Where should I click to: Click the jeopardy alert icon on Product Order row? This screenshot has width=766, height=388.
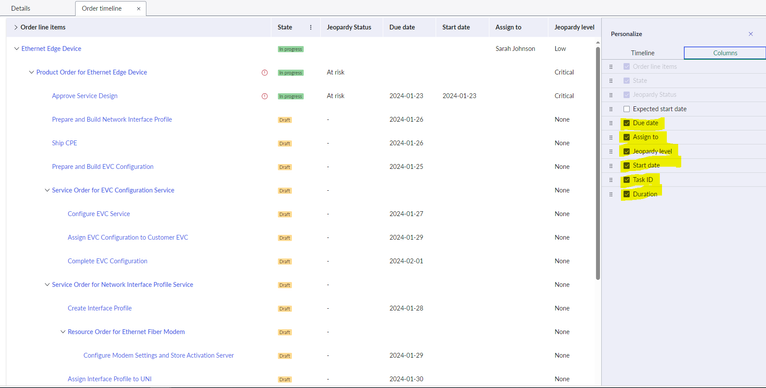pyautogui.click(x=265, y=72)
